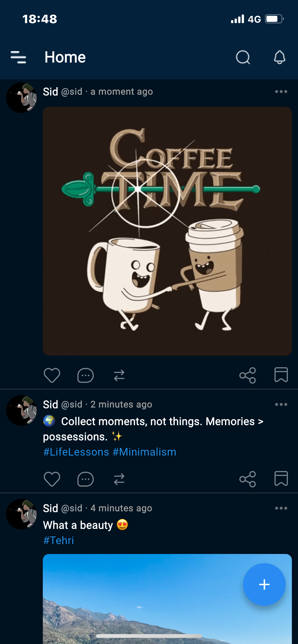Viewport: 298px width, 644px height.
Task: Comment on the Coffee Time post
Action: pyautogui.click(x=86, y=375)
